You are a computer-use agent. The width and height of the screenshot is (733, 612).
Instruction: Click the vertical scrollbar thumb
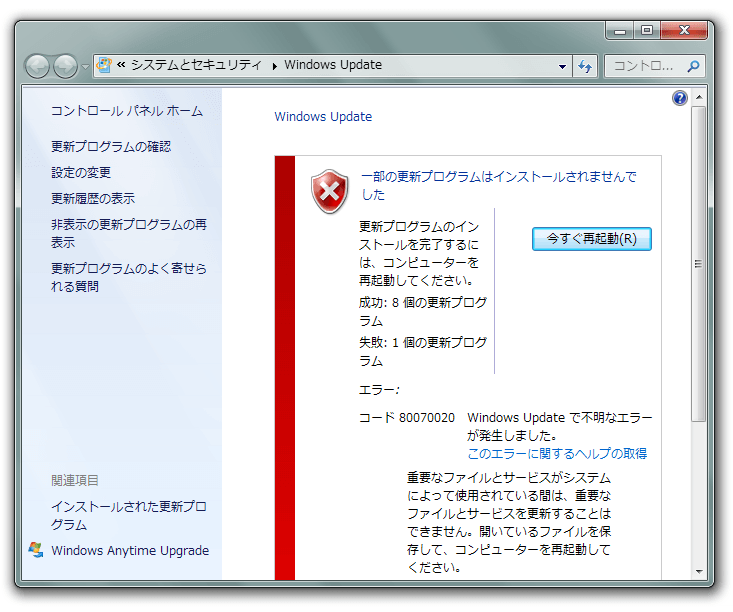tap(698, 264)
